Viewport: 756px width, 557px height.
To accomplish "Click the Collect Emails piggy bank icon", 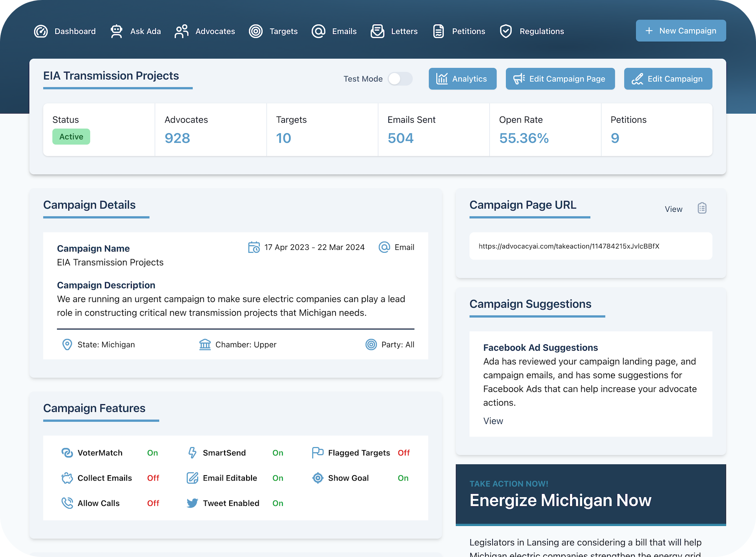I will click(x=67, y=478).
